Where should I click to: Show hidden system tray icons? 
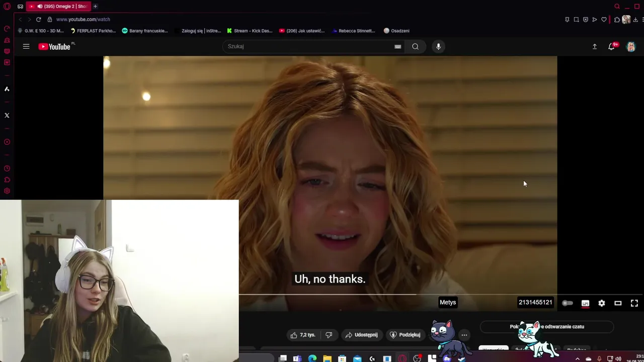pos(577,359)
